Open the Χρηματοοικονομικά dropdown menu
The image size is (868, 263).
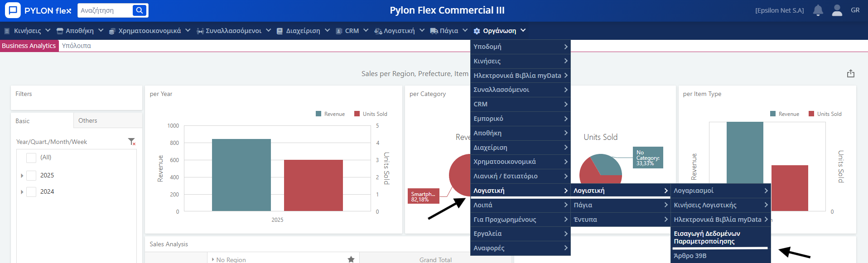click(x=149, y=31)
